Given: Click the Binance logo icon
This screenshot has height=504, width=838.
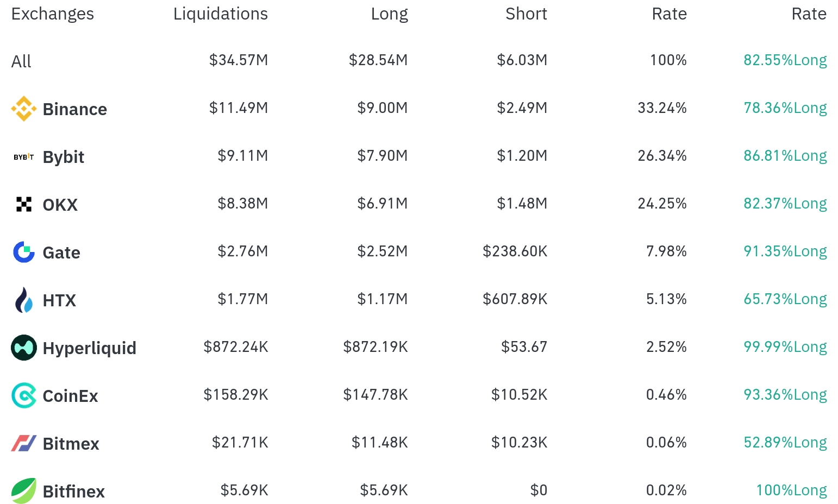Looking at the screenshot, I should click(x=24, y=109).
